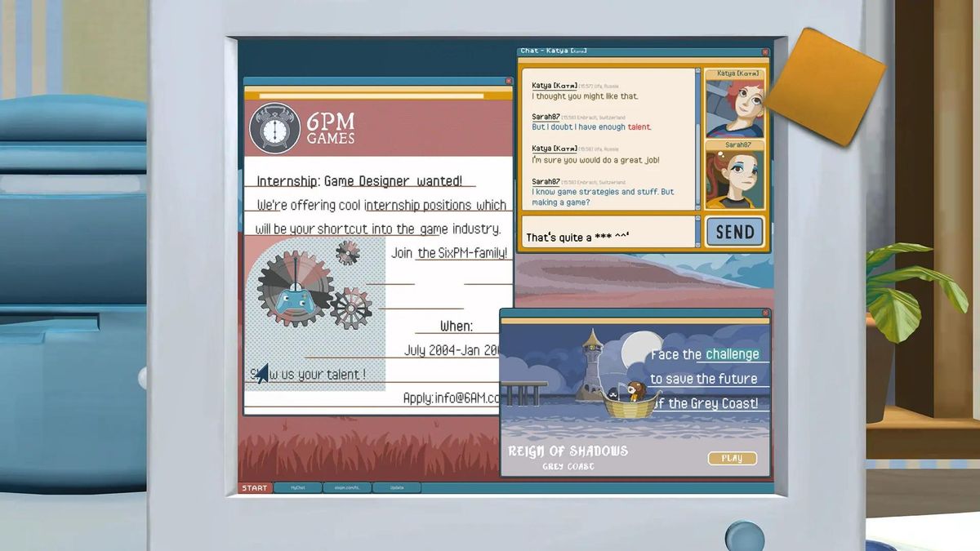Click the red word 'talent' in chat
This screenshot has width=980, height=551.
639,127
